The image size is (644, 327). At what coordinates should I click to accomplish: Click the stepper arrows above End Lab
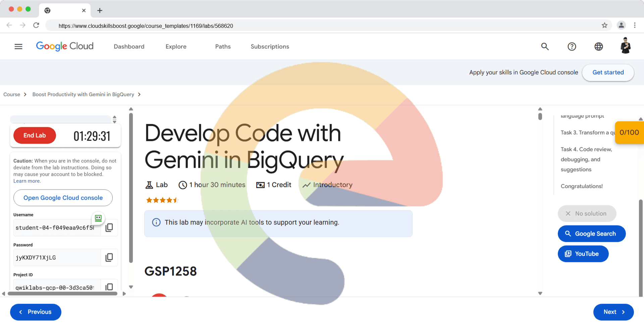[x=115, y=119]
